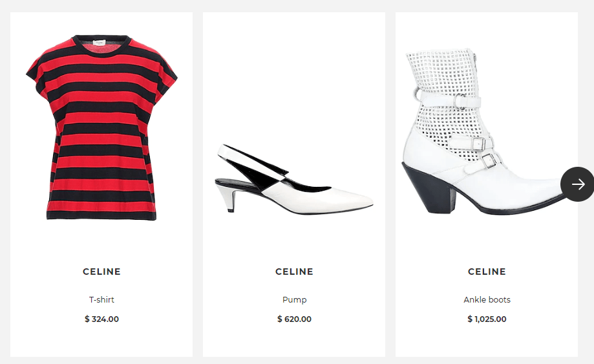Click CELINE brand name above T-shirt
Screen dimensions: 594x364
tap(101, 272)
